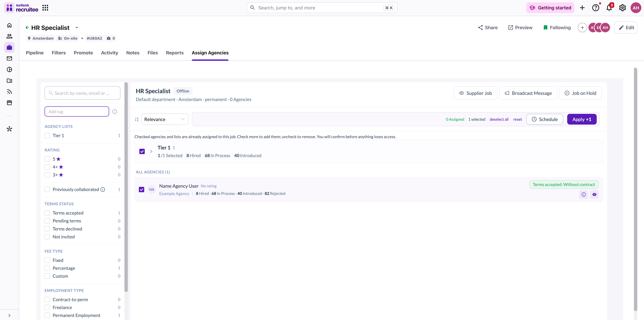The image size is (644, 320).
Task: Click the sort order icon beside Relevance
Action: (137, 119)
